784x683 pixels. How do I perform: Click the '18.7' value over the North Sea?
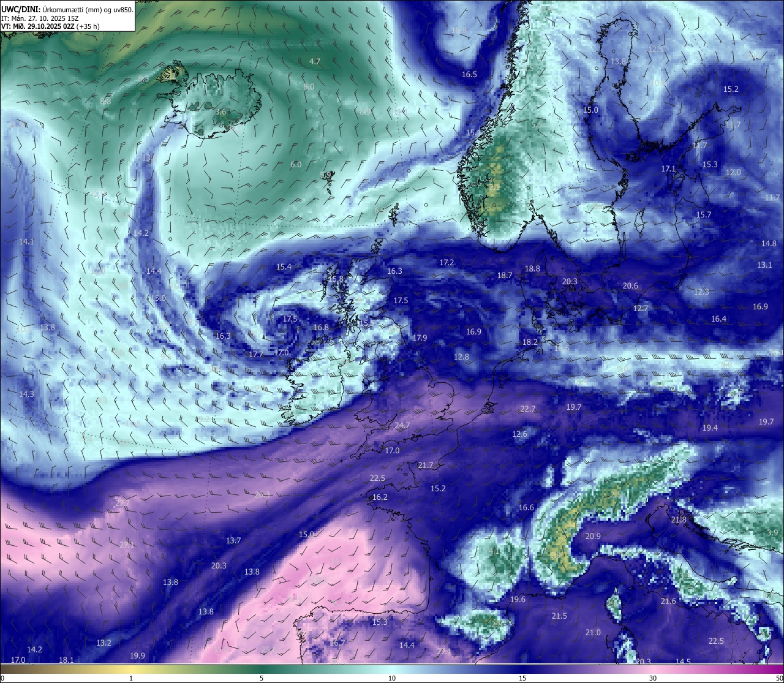[x=505, y=276]
